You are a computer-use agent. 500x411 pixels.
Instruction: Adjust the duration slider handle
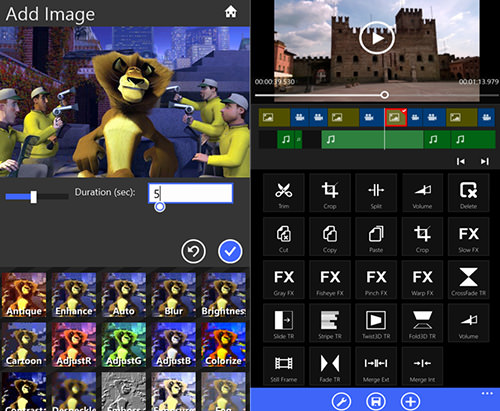point(34,197)
